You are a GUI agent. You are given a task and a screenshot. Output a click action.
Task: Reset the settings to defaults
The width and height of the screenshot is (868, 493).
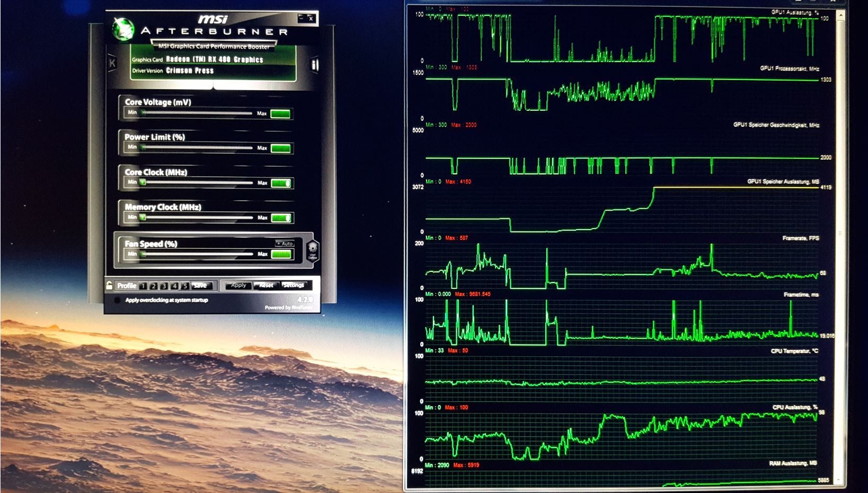point(266,285)
